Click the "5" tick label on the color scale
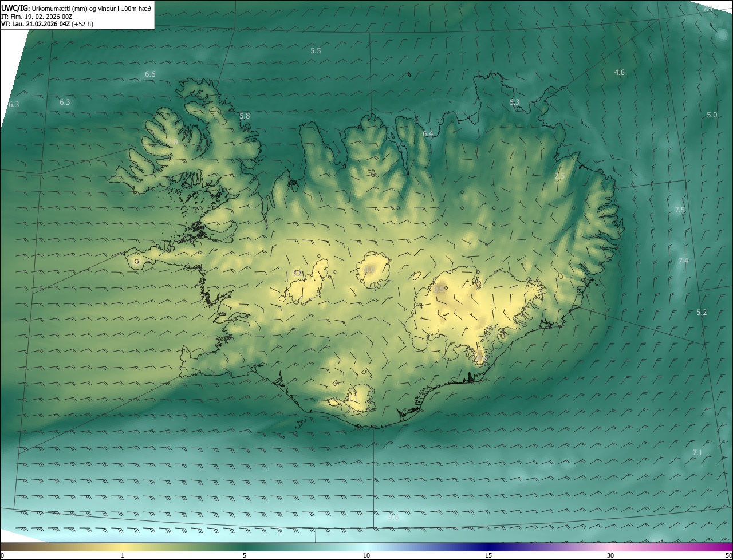This screenshot has height=560, width=733. pos(245,555)
